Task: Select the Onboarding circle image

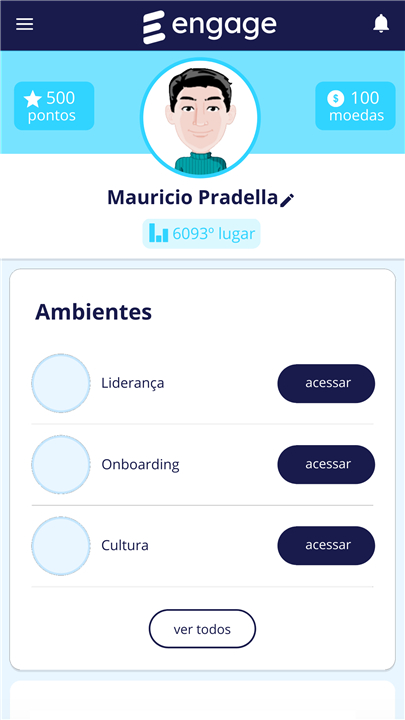Action: coord(61,464)
